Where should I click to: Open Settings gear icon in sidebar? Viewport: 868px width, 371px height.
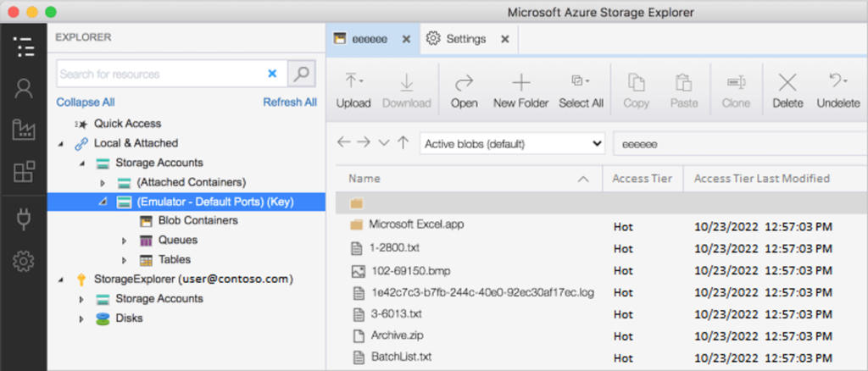(x=23, y=260)
